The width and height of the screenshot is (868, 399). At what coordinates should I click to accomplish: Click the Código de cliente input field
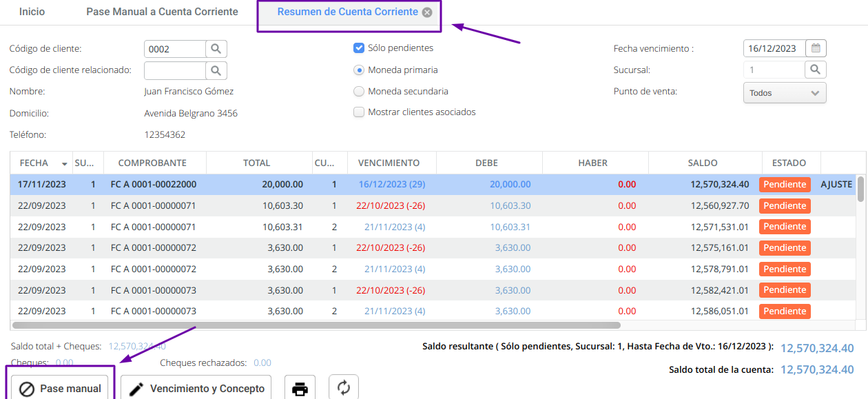(x=175, y=49)
